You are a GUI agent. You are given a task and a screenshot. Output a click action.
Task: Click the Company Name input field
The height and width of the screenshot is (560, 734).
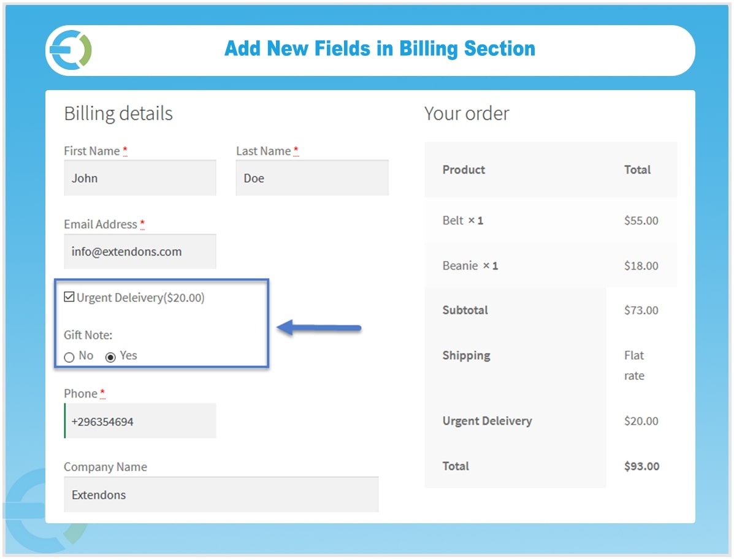click(x=221, y=495)
